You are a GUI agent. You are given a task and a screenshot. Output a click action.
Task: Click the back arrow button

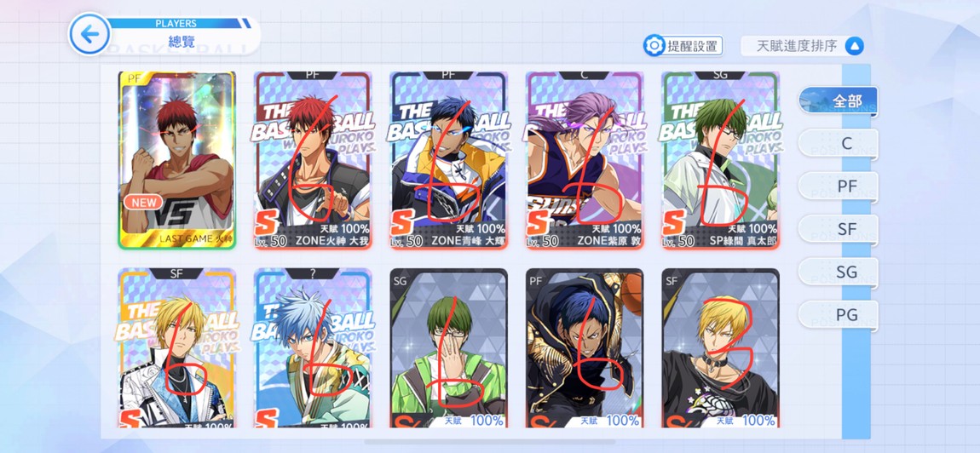point(90,34)
